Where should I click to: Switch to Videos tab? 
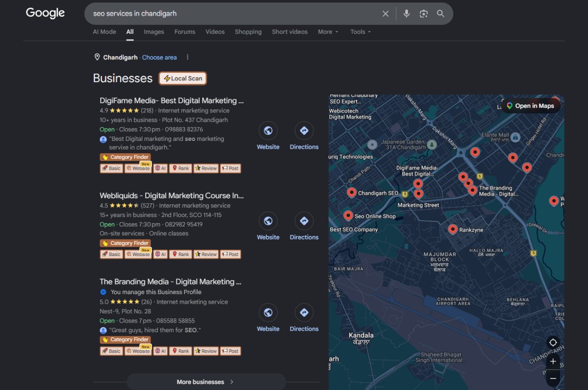[215, 32]
